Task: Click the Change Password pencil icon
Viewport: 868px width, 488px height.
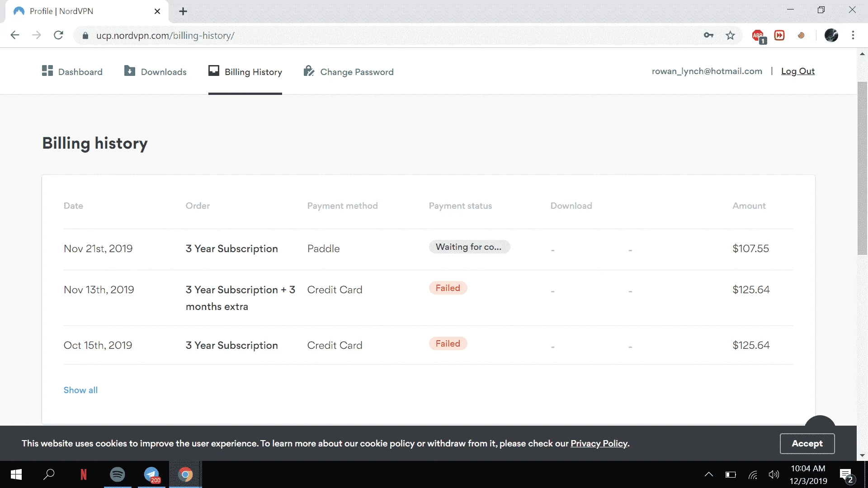Action: point(309,70)
